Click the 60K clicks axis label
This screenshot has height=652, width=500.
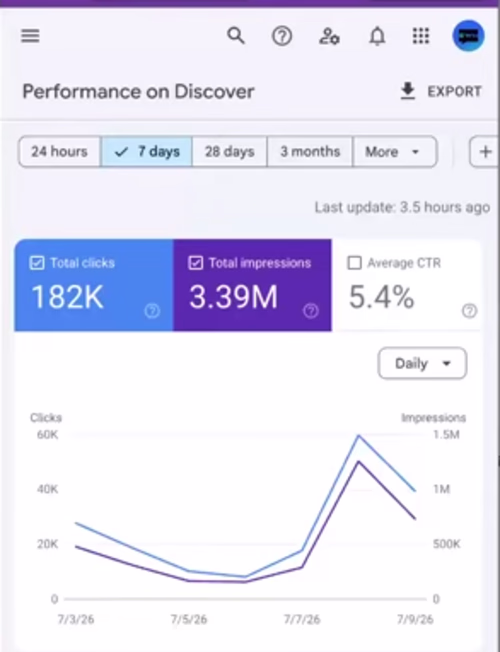(x=47, y=435)
